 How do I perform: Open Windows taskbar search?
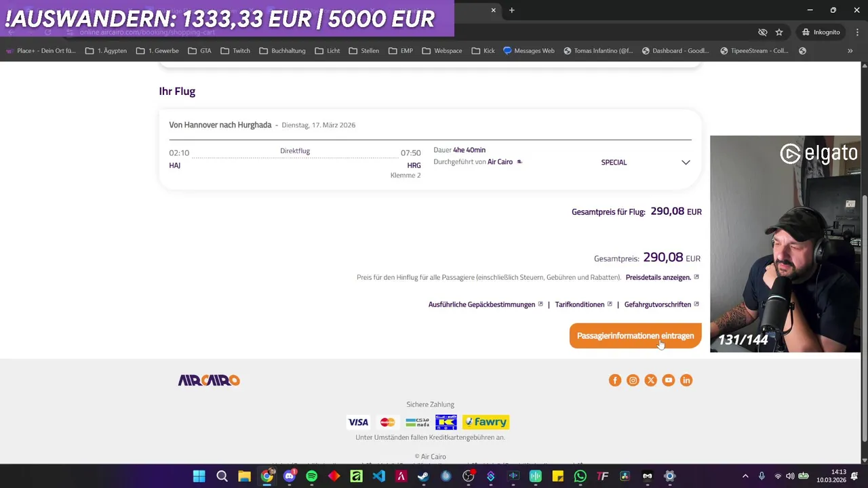point(222,476)
